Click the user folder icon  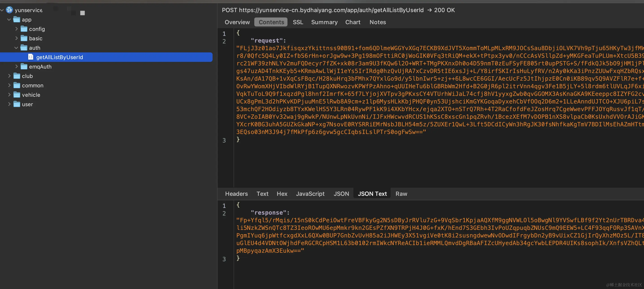click(17, 104)
